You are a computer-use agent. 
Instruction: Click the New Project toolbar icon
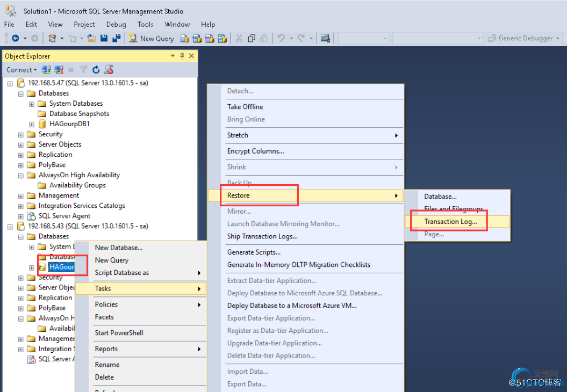[x=52, y=38]
